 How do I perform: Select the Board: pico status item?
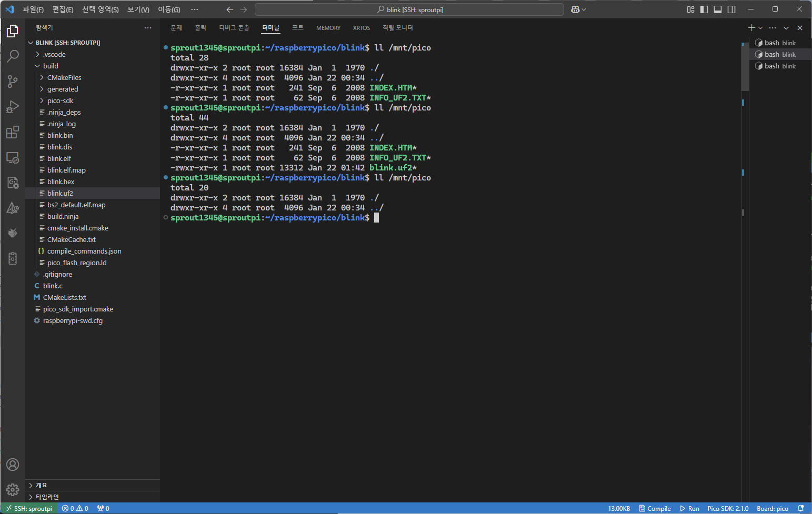(773, 508)
